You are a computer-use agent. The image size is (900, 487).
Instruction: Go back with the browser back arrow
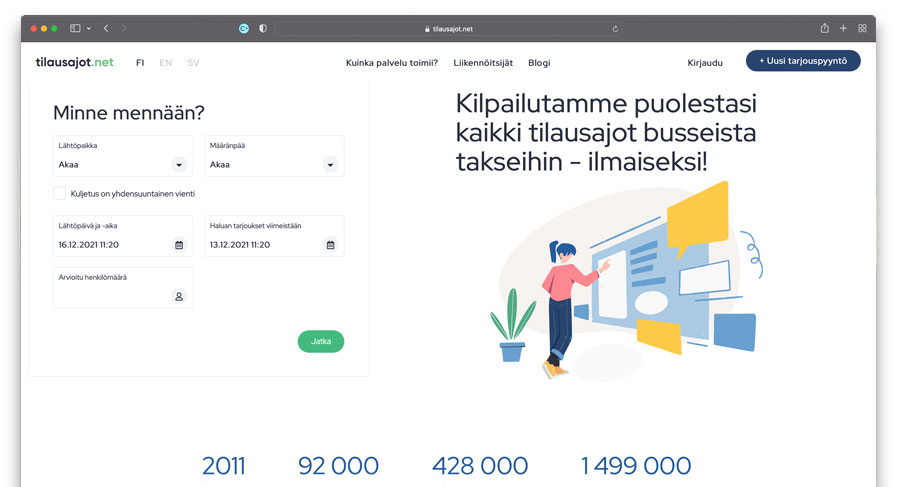pos(106,29)
